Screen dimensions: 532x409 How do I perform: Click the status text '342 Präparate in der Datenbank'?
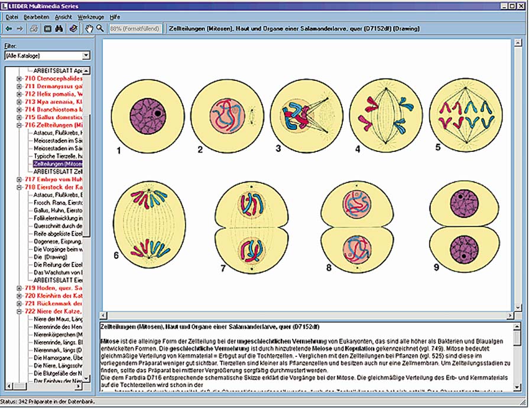click(x=56, y=401)
